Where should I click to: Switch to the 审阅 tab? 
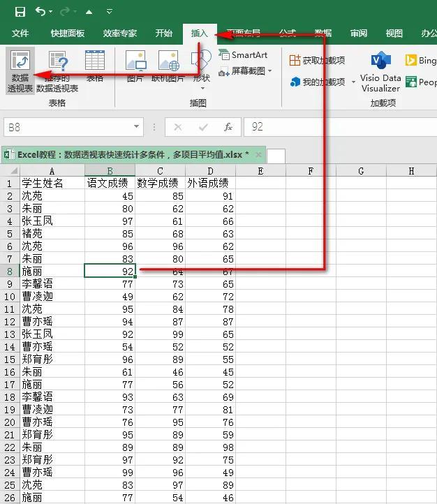click(x=359, y=33)
